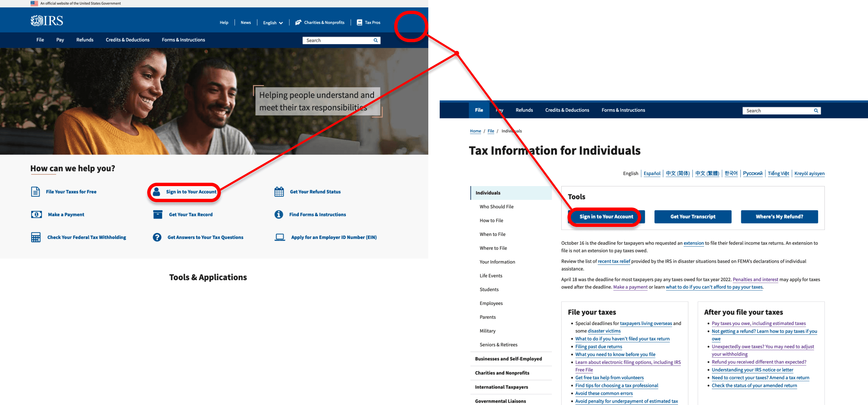The height and width of the screenshot is (405, 868).
Task: Click the IRS logo in header
Action: point(47,21)
